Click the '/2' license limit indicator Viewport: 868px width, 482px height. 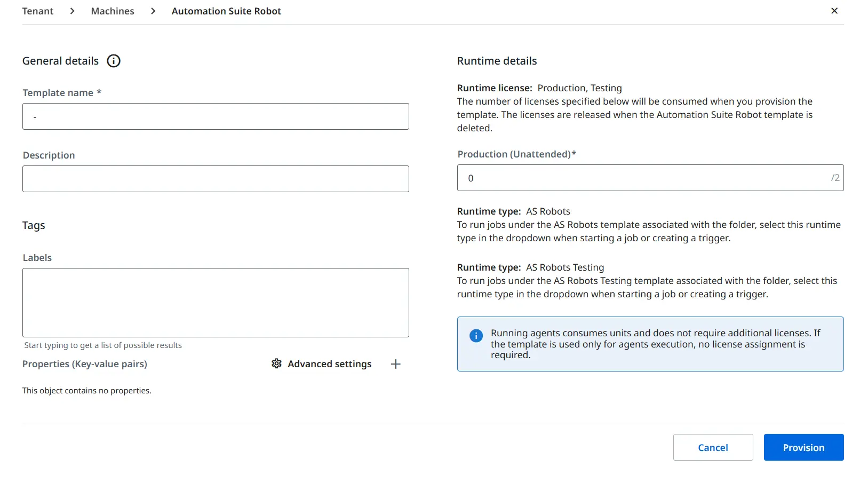tap(835, 178)
